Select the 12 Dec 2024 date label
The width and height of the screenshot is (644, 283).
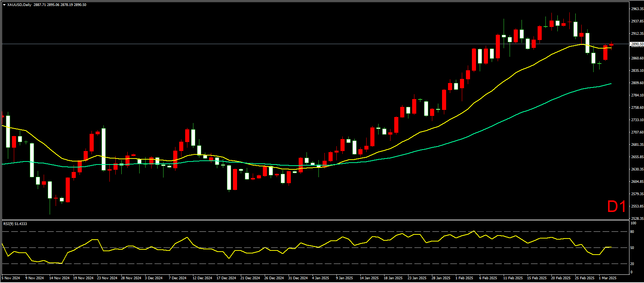coord(202,278)
